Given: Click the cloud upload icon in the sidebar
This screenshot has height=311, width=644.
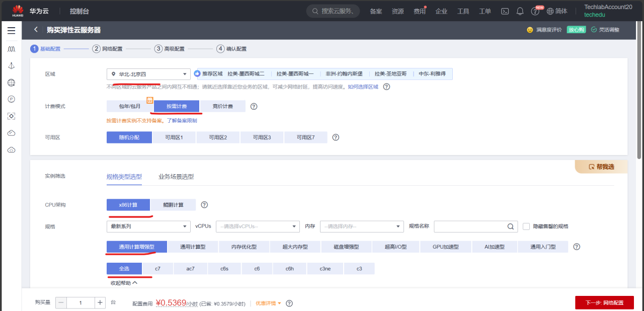Looking at the screenshot, I should point(11,132).
